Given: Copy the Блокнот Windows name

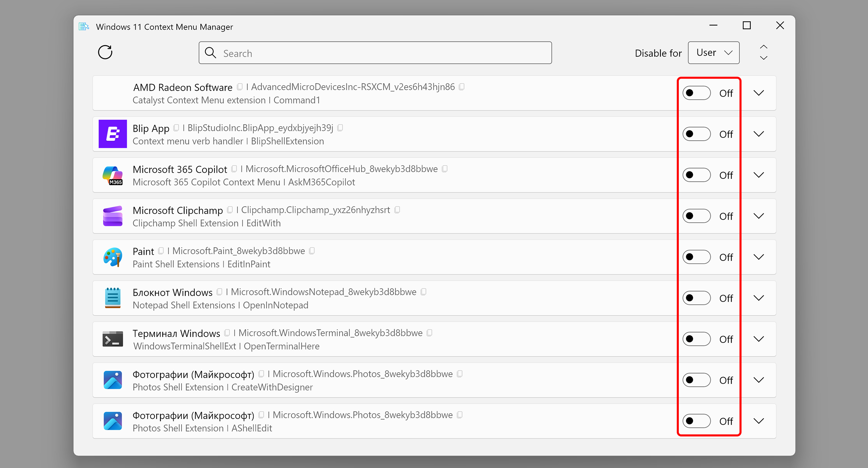Looking at the screenshot, I should [219, 292].
